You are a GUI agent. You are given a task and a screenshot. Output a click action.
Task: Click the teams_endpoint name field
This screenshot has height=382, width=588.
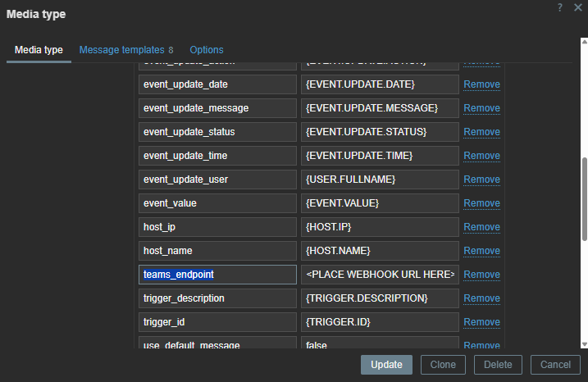(x=217, y=275)
